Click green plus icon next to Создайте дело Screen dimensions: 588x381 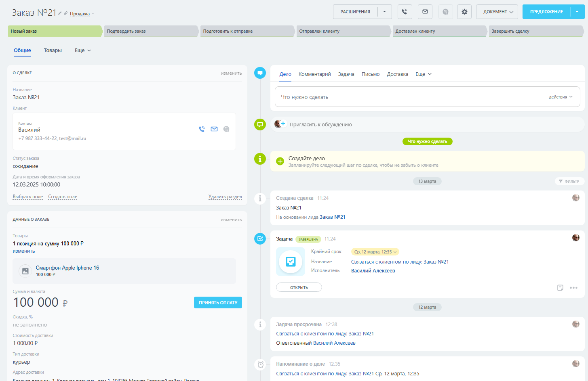tap(280, 161)
